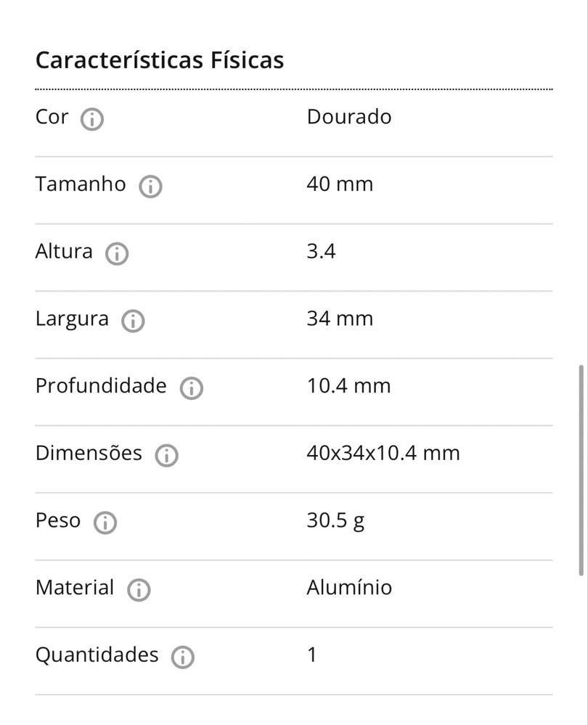Tap the info icon next to Material

point(139,590)
